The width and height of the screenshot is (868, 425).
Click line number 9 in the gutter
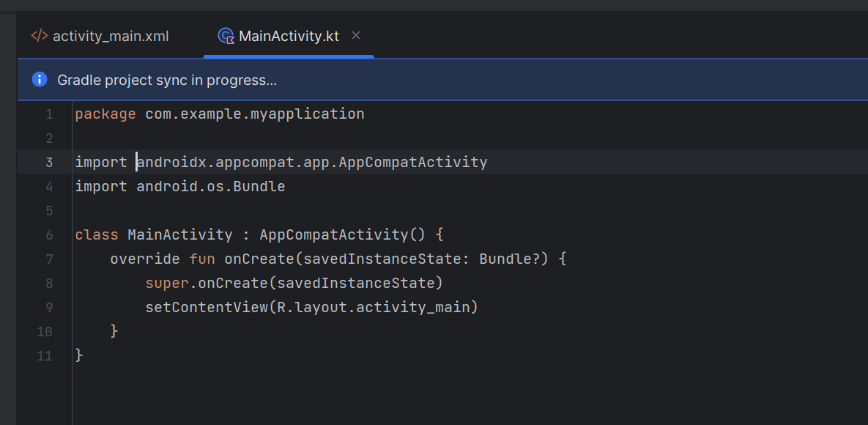pyautogui.click(x=48, y=308)
